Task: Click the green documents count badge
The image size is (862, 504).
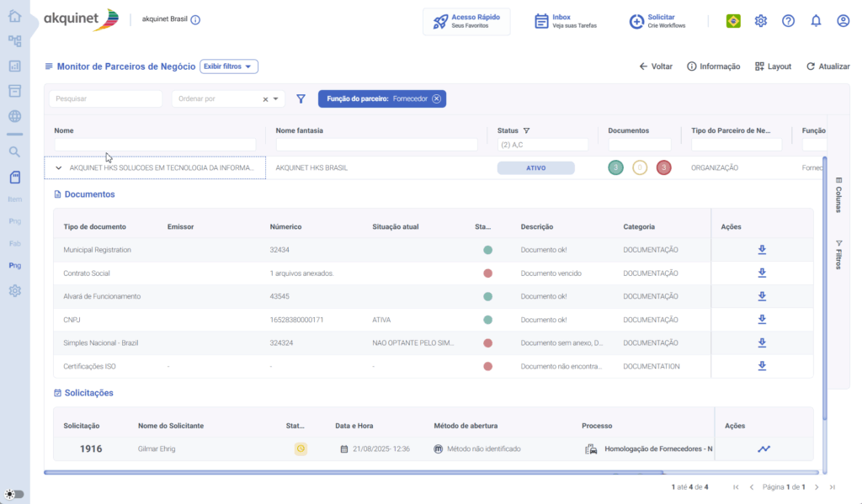Action: [615, 167]
